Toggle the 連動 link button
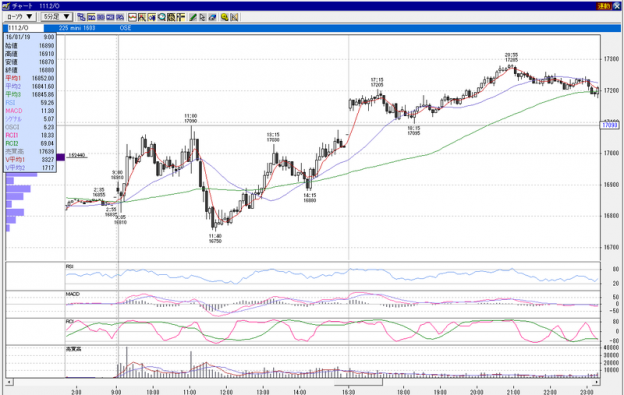Screen dimensions: 624x395 [x=604, y=6]
